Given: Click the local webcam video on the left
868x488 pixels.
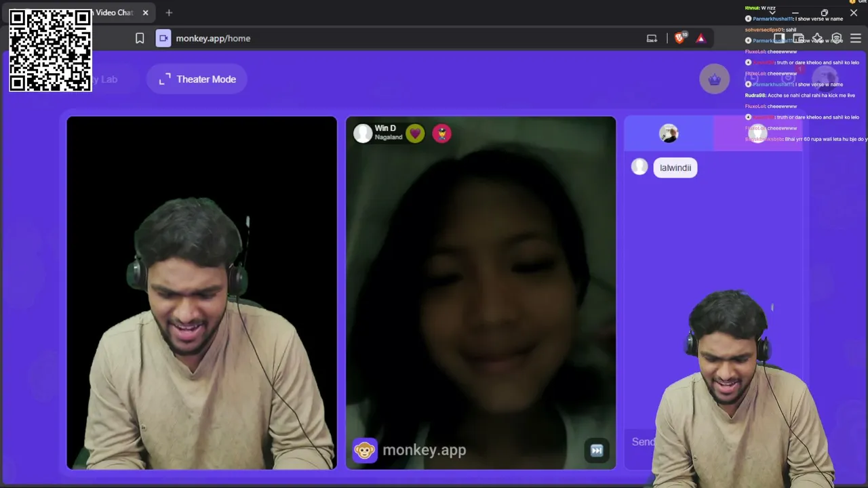Looking at the screenshot, I should (201, 293).
